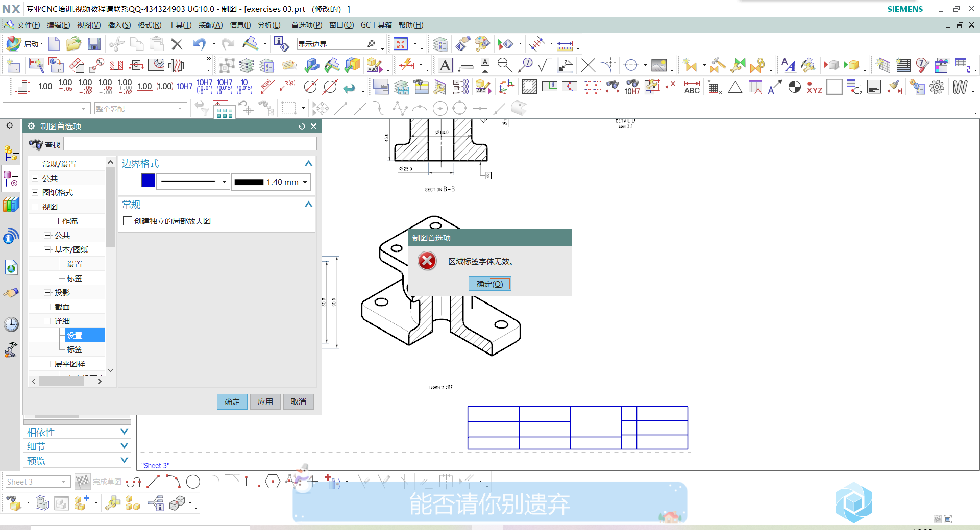Expand the 投影 tree node
The height and width of the screenshot is (530, 980).
[47, 292]
